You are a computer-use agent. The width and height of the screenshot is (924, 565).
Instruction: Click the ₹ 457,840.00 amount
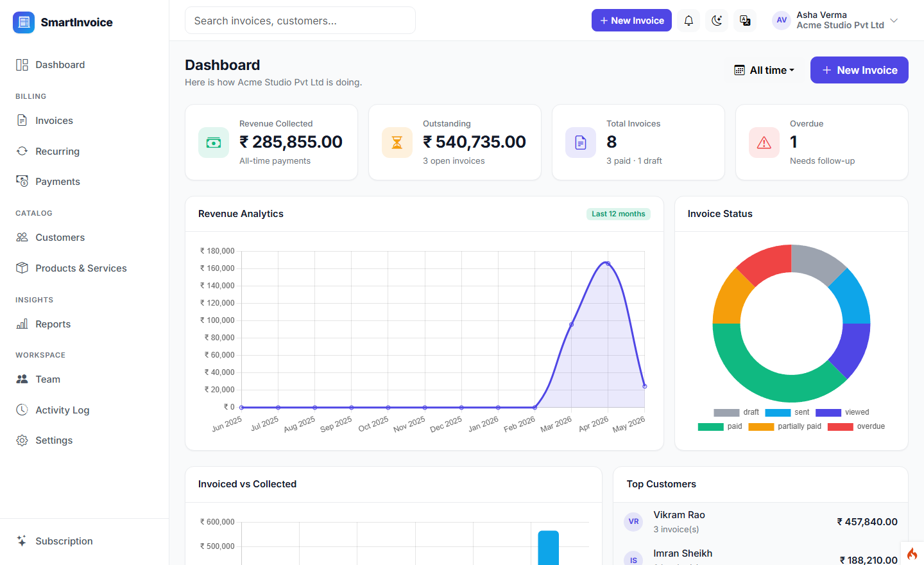pos(867,522)
